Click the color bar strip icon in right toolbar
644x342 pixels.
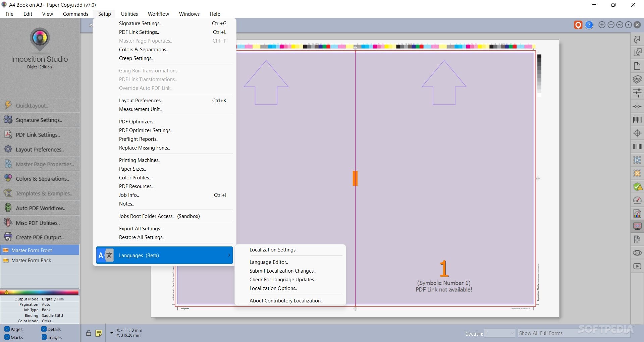pyautogui.click(x=637, y=147)
